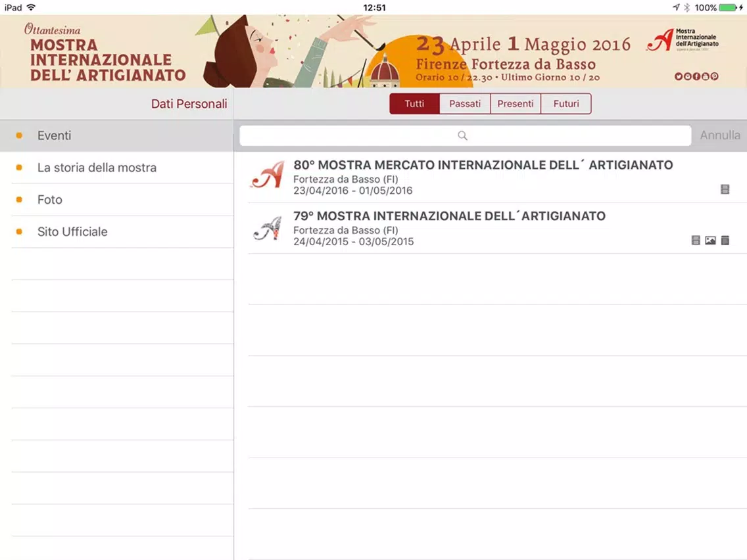Switch to the Futuri filter tab
Image resolution: width=747 pixels, height=560 pixels.
566,104
